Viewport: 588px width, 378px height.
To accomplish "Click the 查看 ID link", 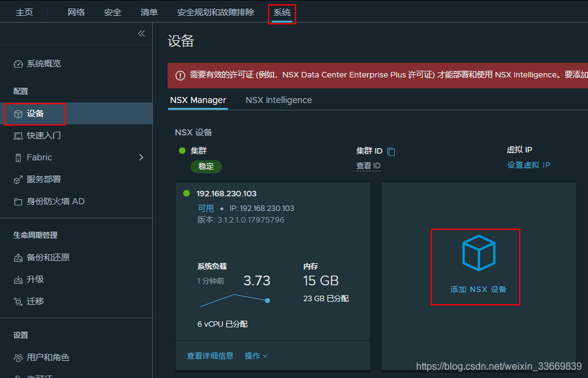I will (368, 166).
